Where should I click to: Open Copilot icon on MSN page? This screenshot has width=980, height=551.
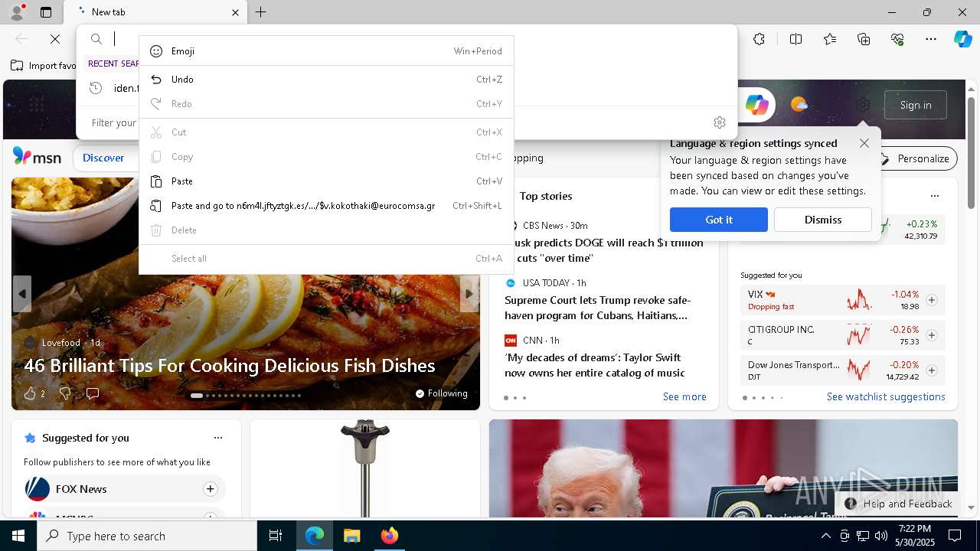tap(756, 105)
